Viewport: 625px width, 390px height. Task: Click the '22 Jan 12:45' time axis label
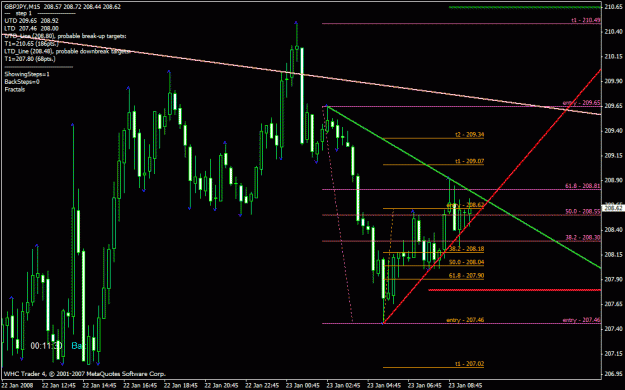tap(58, 385)
